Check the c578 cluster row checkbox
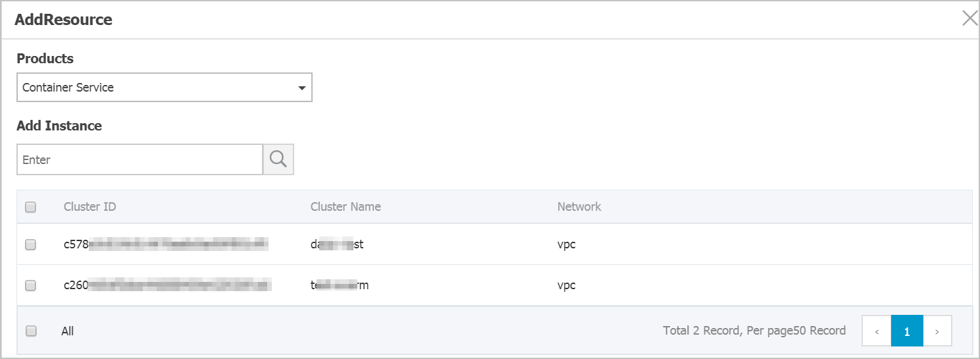This screenshot has width=980, height=359. (x=30, y=244)
